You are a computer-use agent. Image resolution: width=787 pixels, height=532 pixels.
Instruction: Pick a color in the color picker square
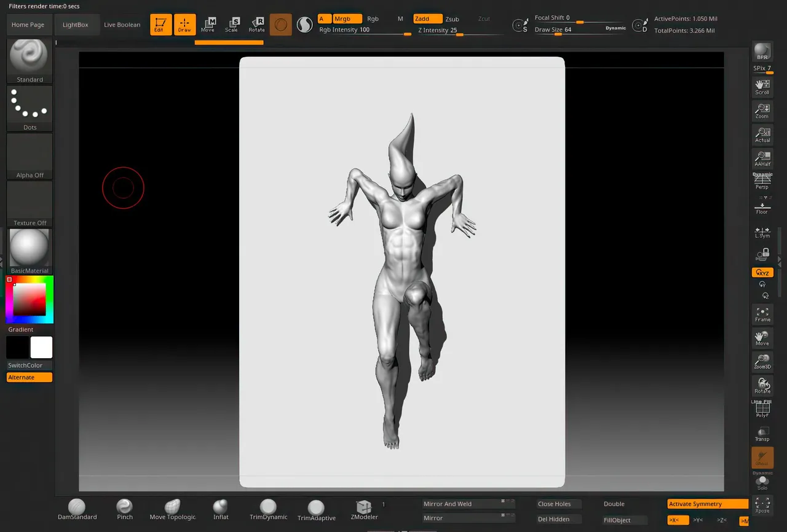click(30, 299)
